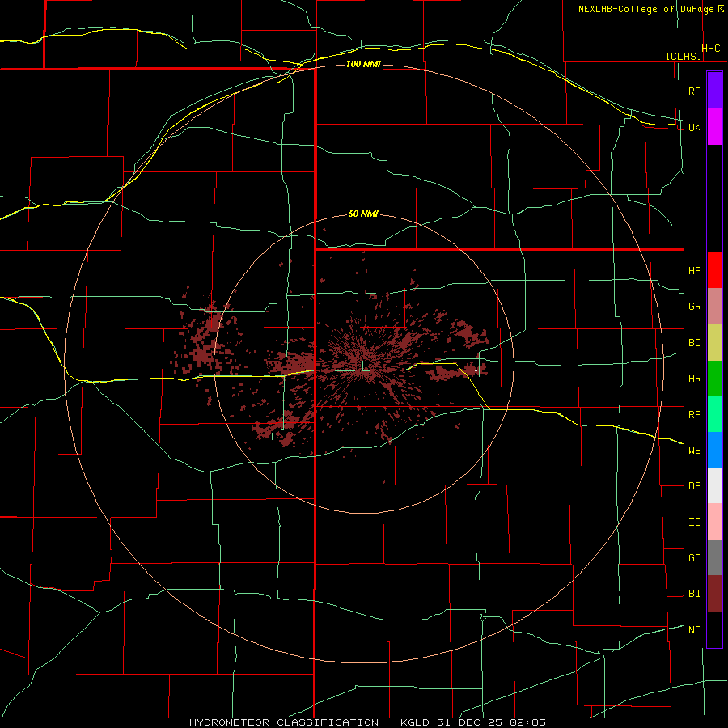Viewport: 728px width, 728px height.
Task: Click the RF legend label
Action: click(x=694, y=91)
